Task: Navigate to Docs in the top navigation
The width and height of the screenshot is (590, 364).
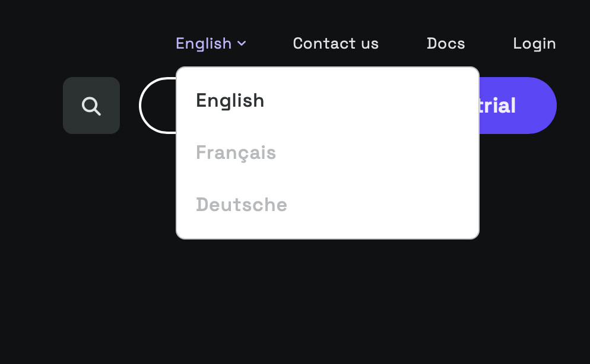Action: [x=446, y=43]
